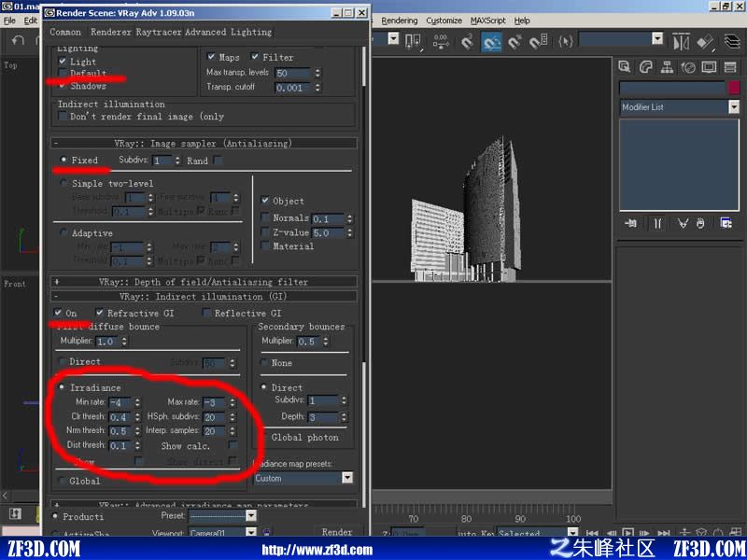Open the Rendering menu
Screen dimensions: 747x560
400,21
